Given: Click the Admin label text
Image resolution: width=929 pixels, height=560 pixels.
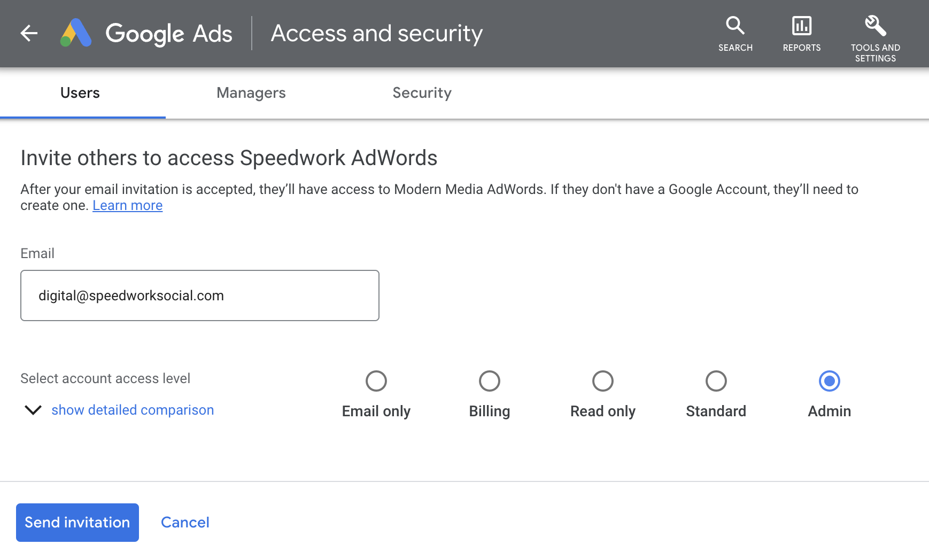Looking at the screenshot, I should point(830,411).
